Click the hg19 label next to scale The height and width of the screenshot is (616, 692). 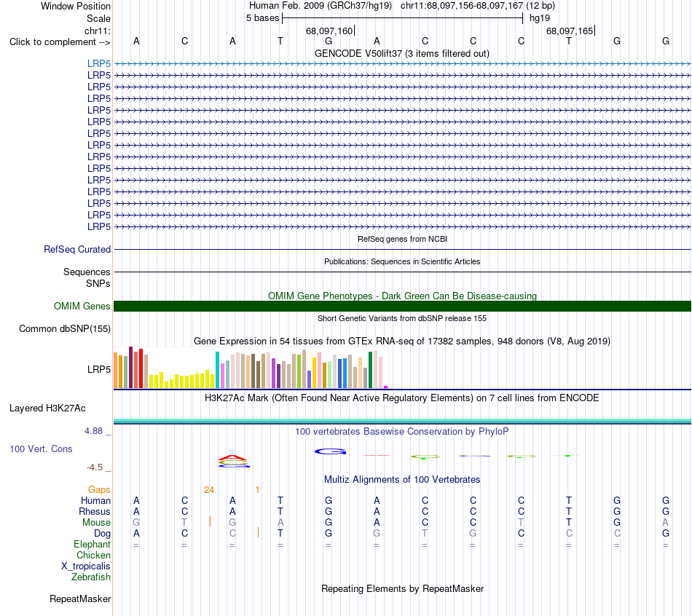coord(540,18)
